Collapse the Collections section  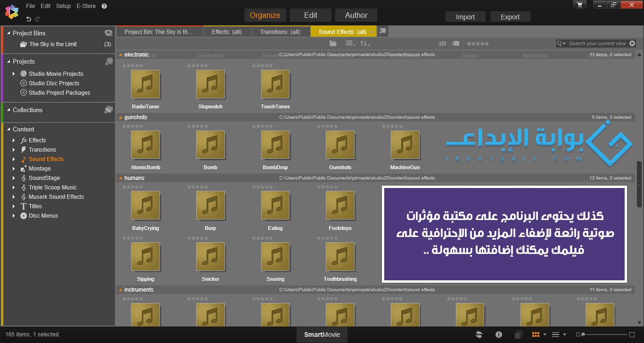coord(8,110)
